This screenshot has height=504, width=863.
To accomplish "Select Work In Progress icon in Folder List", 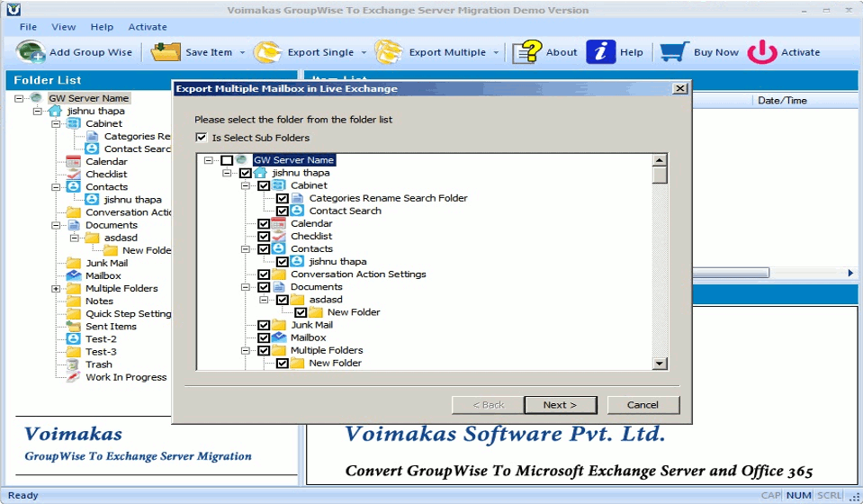I will [73, 377].
